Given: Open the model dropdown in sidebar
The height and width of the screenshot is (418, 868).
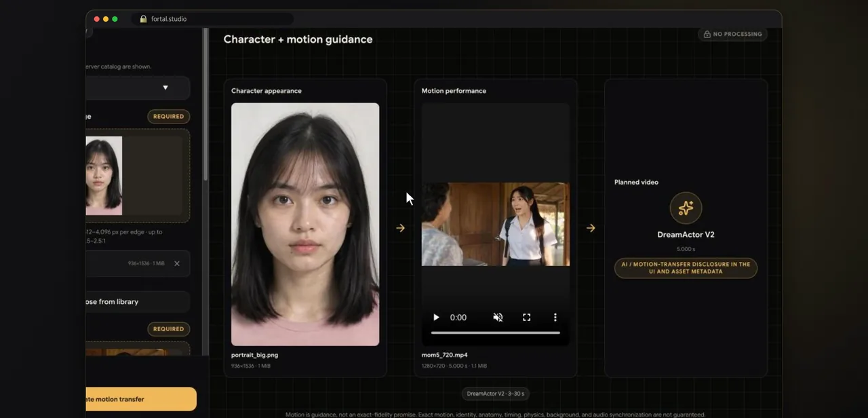Looking at the screenshot, I should coord(138,88).
